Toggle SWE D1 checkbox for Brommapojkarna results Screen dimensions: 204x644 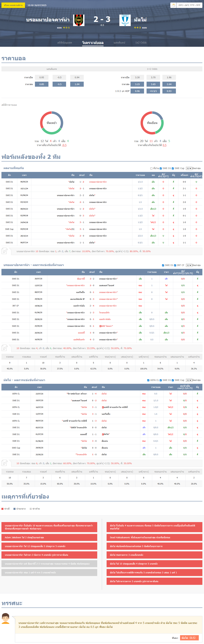(x=163, y=265)
